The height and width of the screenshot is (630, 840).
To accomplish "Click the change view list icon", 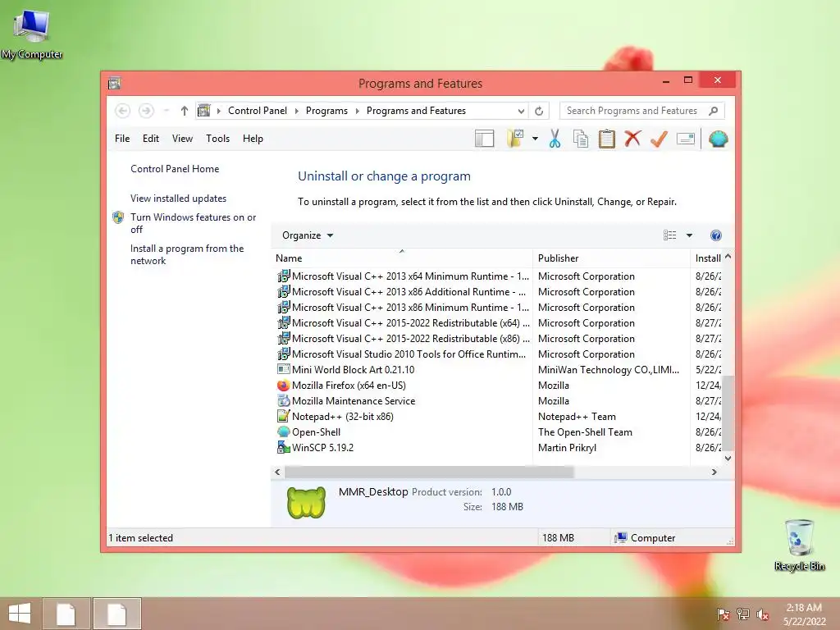I will (x=669, y=235).
